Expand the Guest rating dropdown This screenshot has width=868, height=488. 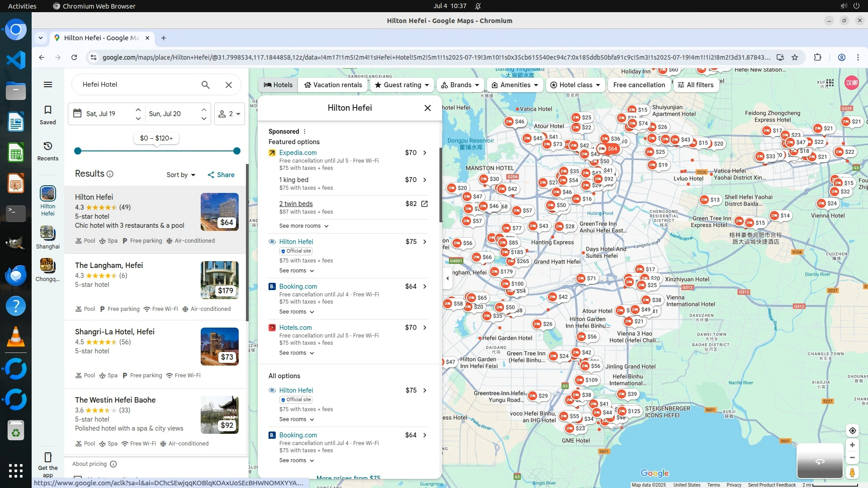pos(402,85)
